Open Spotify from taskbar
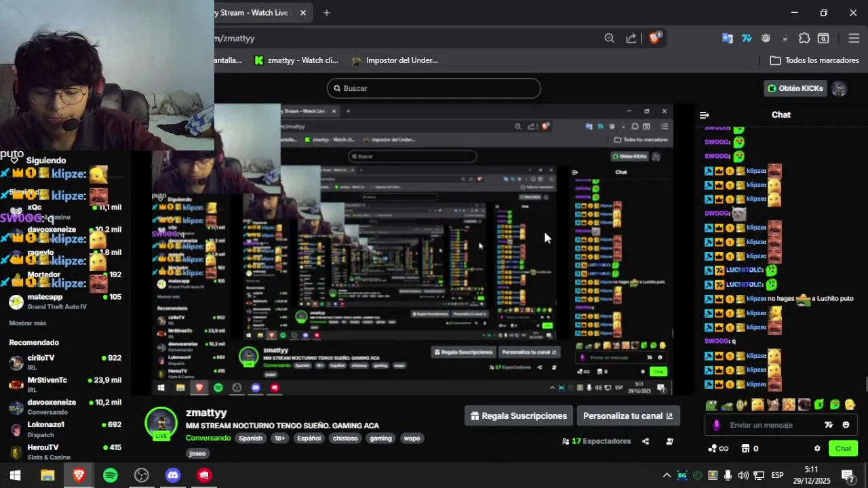This screenshot has width=868, height=488. click(111, 476)
